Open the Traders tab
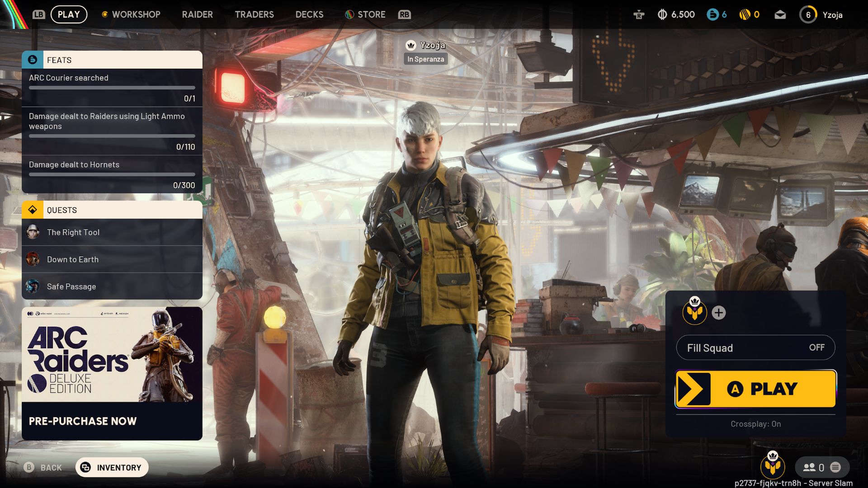Viewport: 868px width, 488px height. click(x=254, y=14)
